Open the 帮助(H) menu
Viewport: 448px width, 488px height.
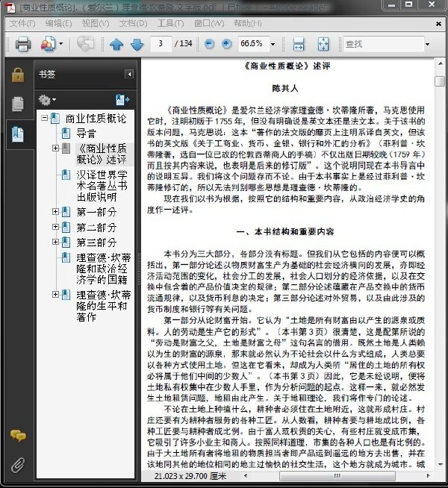[x=248, y=23]
